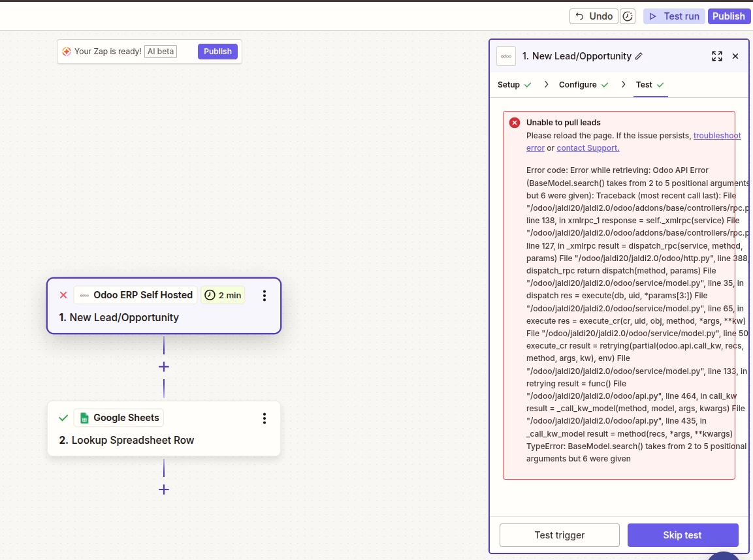Click the Undo button
Screen dimensions: 753x560
click(594, 16)
